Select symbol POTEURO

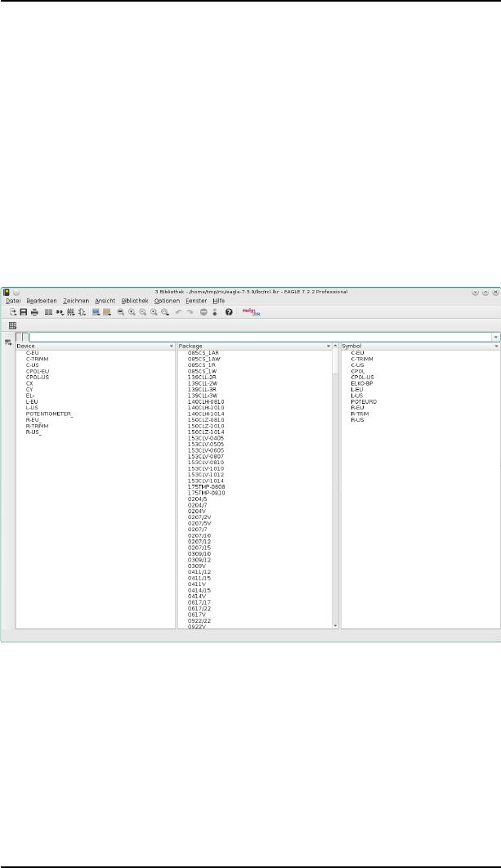364,401
